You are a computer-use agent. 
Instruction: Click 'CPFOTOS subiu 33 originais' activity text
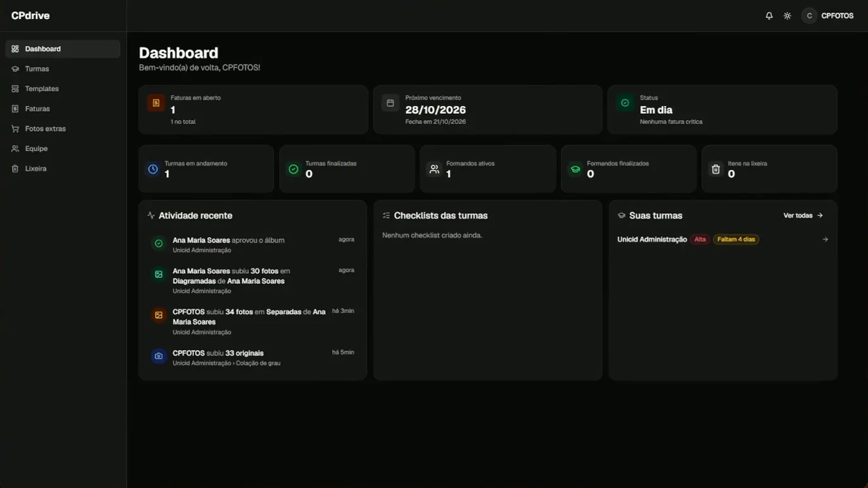tap(218, 353)
